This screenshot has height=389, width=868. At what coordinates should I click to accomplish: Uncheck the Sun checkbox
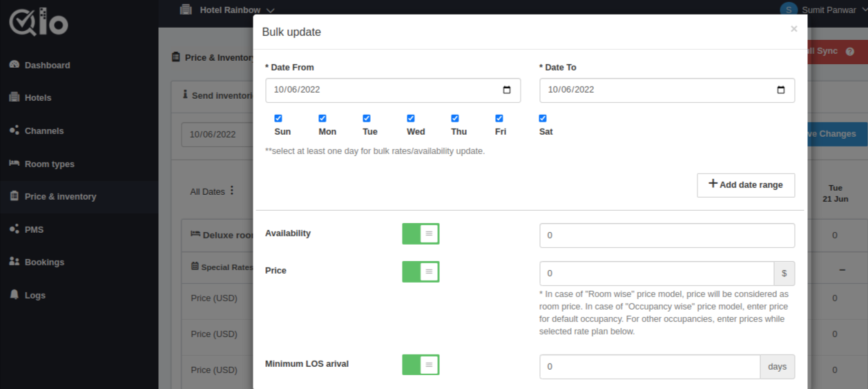click(278, 118)
